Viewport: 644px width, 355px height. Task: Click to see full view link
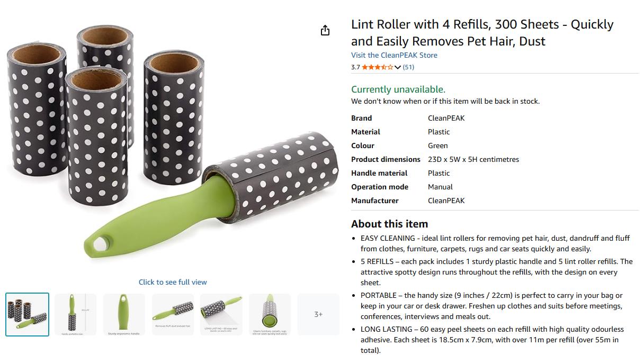(x=173, y=282)
